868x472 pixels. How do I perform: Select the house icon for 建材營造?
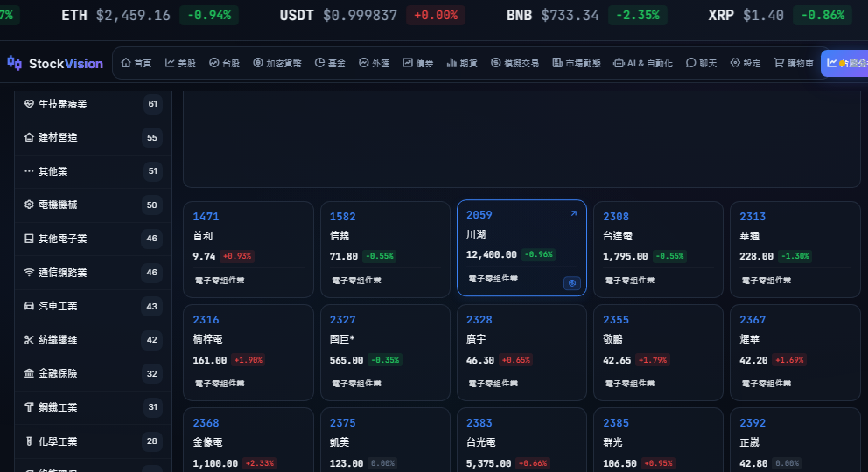tap(30, 137)
